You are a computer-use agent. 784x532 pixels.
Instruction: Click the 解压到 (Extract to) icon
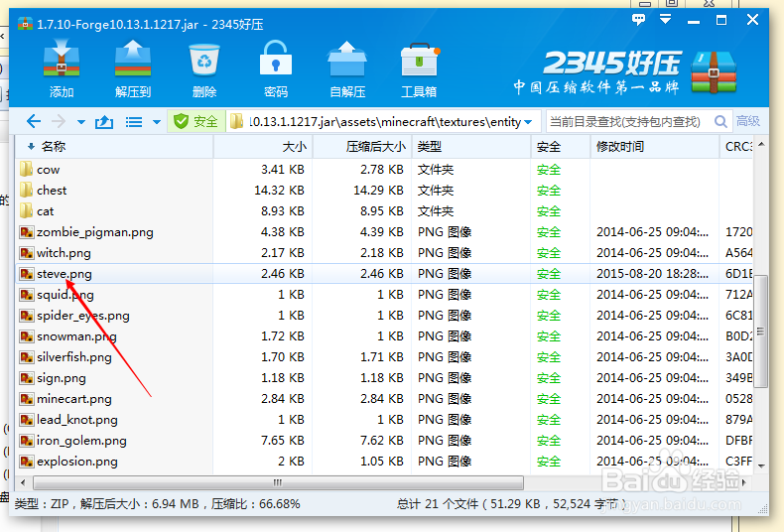[x=133, y=61]
